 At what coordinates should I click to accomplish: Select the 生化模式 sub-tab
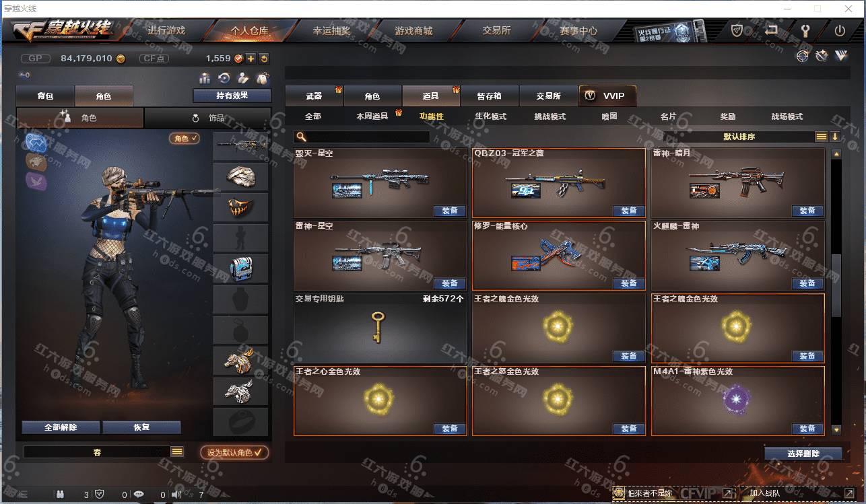tap(490, 116)
